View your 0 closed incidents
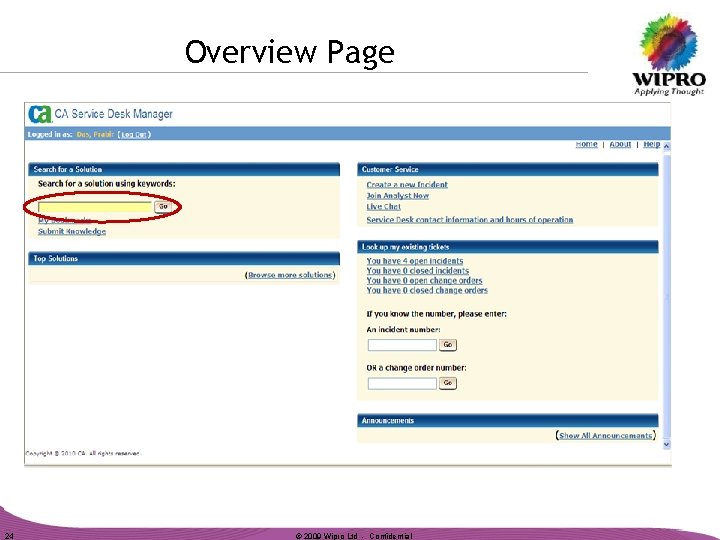The width and height of the screenshot is (720, 540). click(x=417, y=270)
